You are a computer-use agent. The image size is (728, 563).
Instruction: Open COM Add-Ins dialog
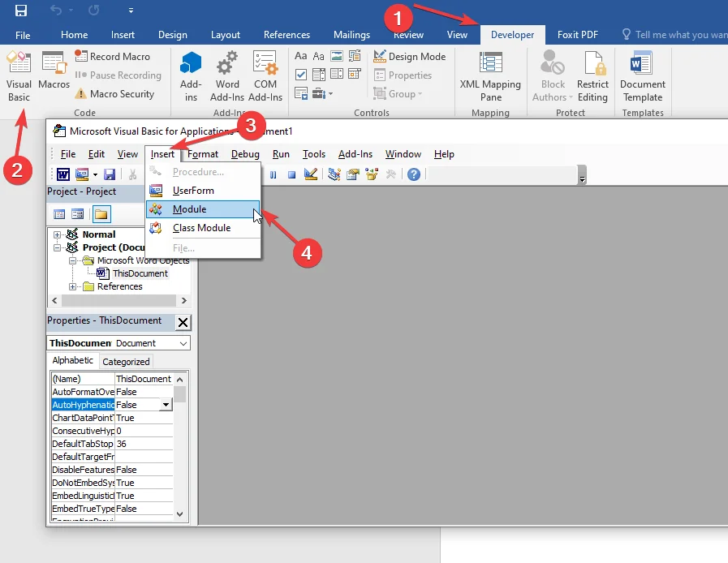[265, 77]
